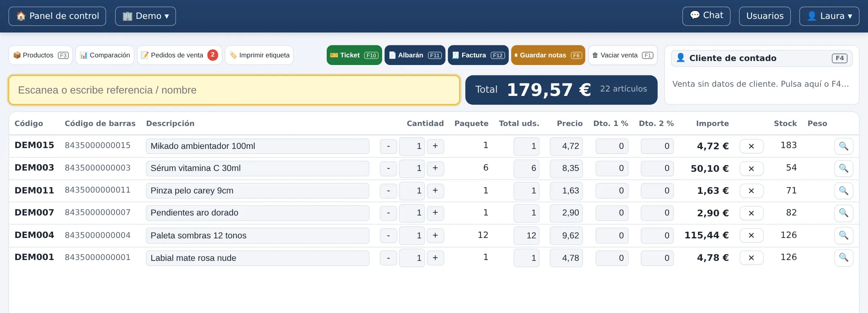Open magnifier for Pinza pelo carey row
868x313 pixels.
[843, 191]
